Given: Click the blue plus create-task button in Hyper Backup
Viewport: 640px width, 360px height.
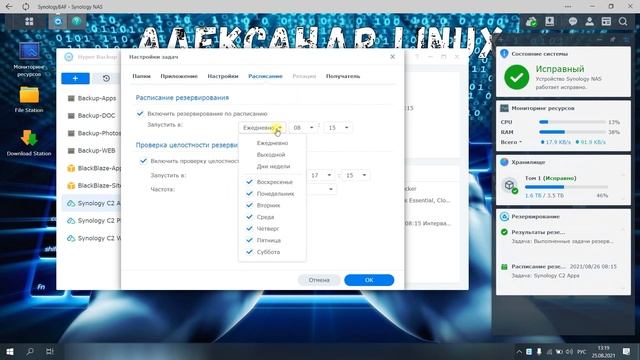Looking at the screenshot, I should pos(76,78).
